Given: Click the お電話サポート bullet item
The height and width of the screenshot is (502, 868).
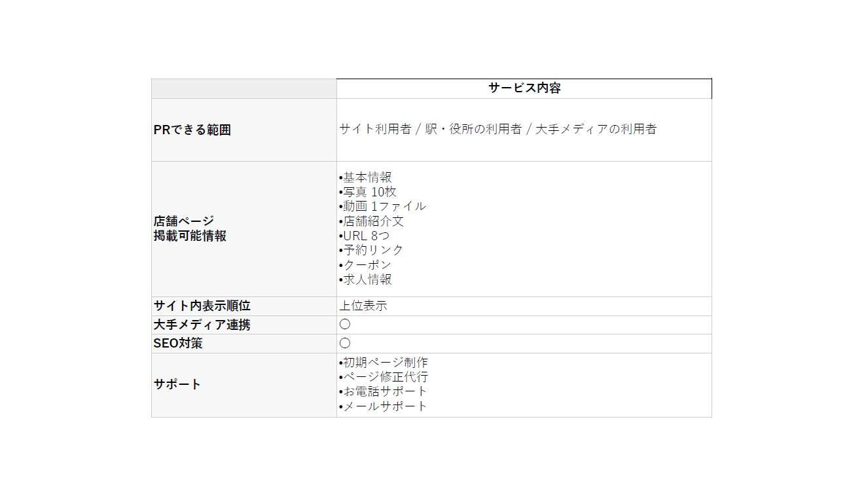Looking at the screenshot, I should (384, 391).
